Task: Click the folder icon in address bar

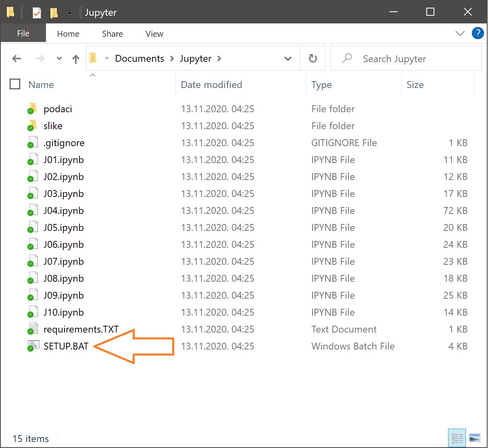Action: click(93, 58)
